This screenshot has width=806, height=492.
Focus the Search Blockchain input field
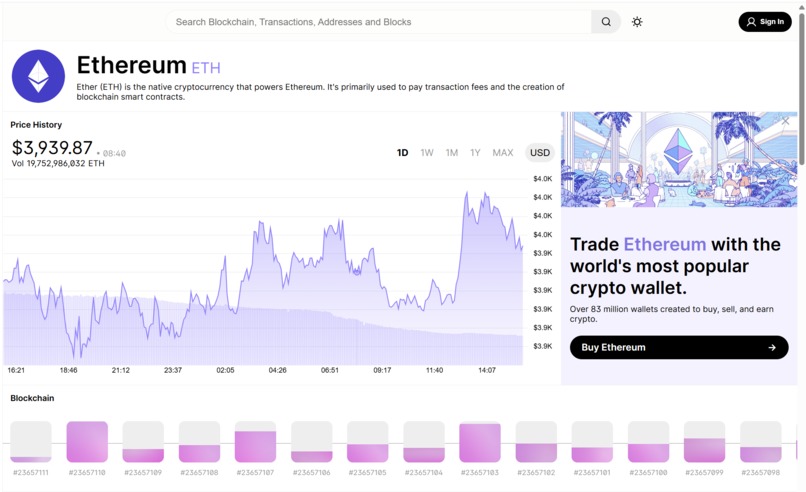pos(379,22)
